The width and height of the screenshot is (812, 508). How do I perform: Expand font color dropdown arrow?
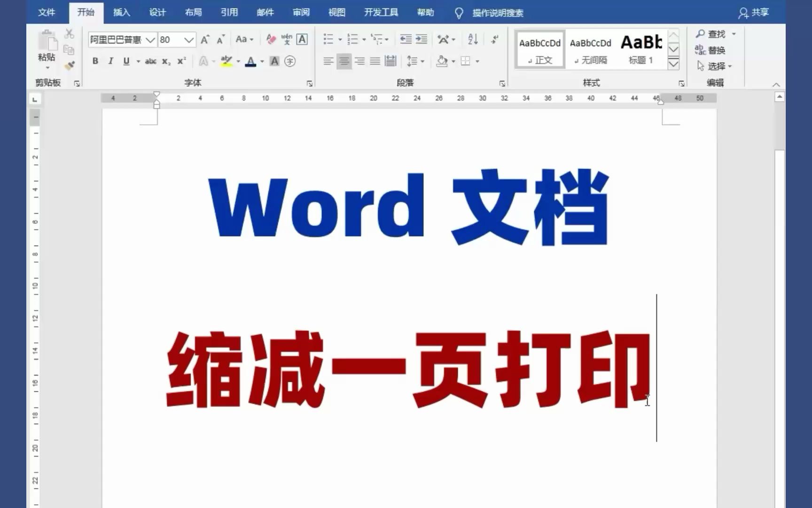click(262, 61)
